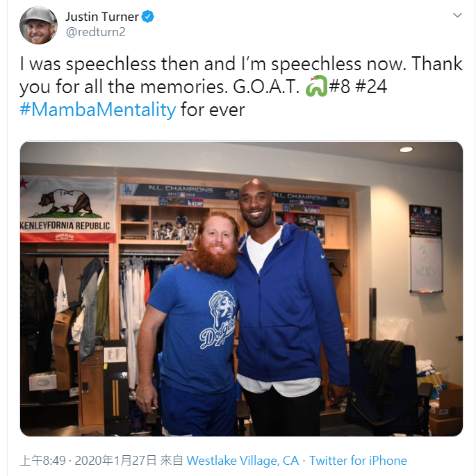Click the green snake emoji
476x476 pixels.
(x=316, y=86)
